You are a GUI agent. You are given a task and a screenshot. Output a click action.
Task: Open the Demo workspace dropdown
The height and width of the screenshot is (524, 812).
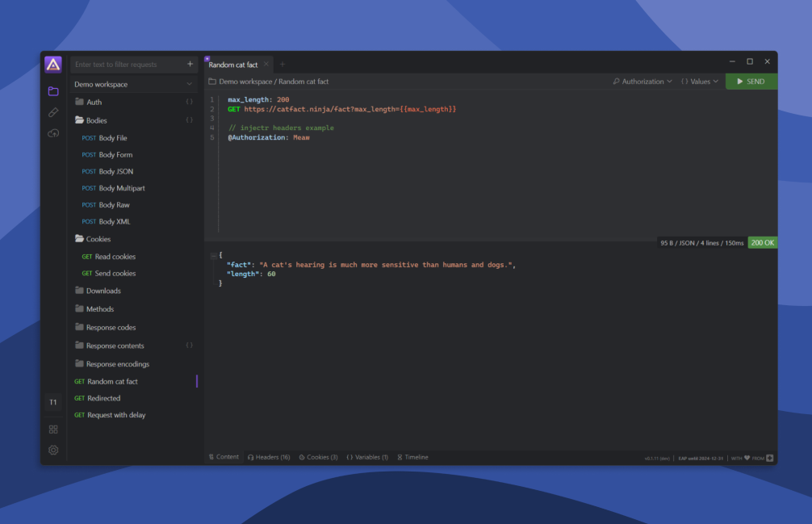click(x=133, y=84)
